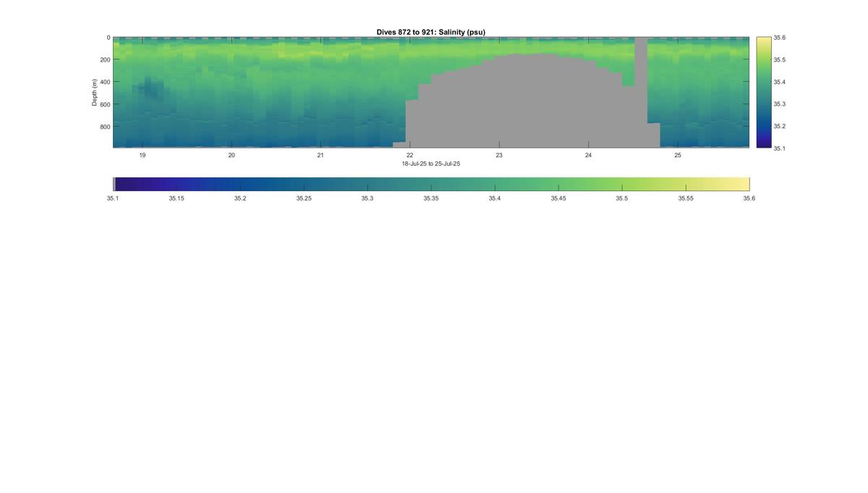
Task: Click horizontal colorbar label '35.35'
Action: [431, 198]
